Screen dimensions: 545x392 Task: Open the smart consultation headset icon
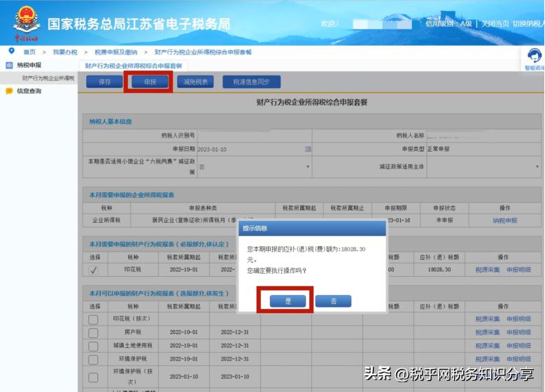coord(535,56)
